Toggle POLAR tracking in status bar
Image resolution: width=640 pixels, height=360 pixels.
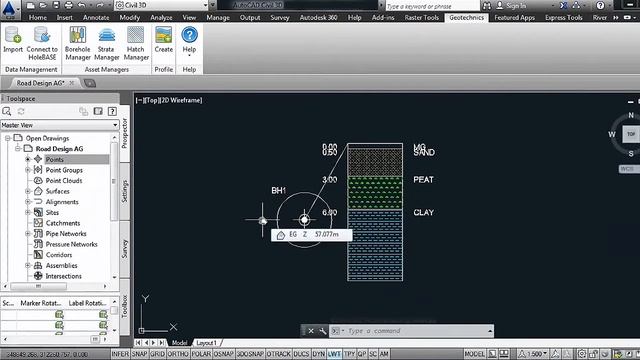click(x=201, y=354)
